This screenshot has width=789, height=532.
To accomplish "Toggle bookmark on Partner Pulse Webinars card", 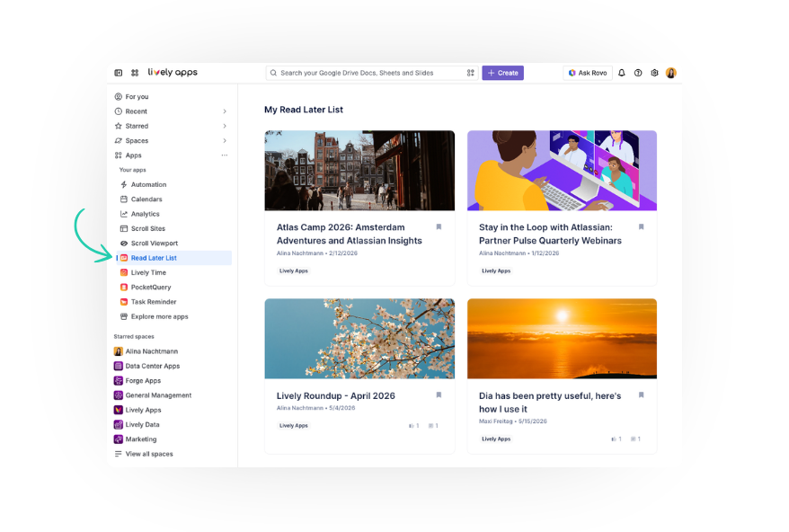I will (x=641, y=227).
